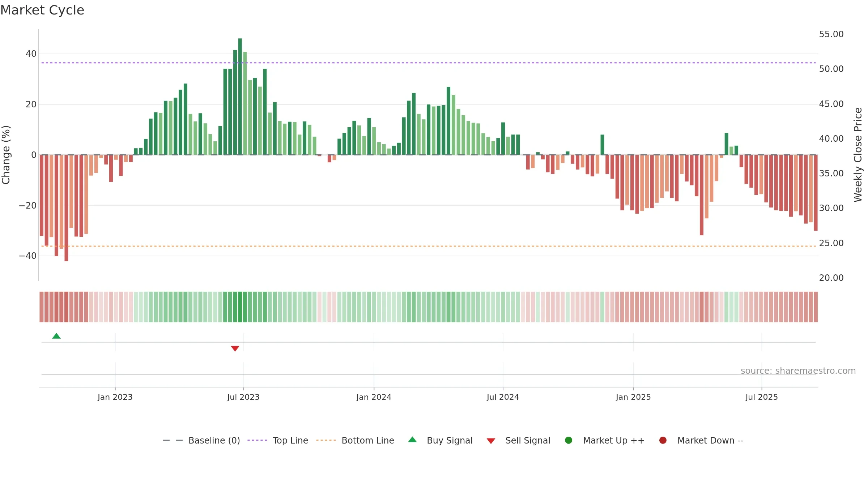Screen dimensions: 868x488
Task: Click the green Buy Signal triangle marker on timeline
Action: (x=56, y=336)
